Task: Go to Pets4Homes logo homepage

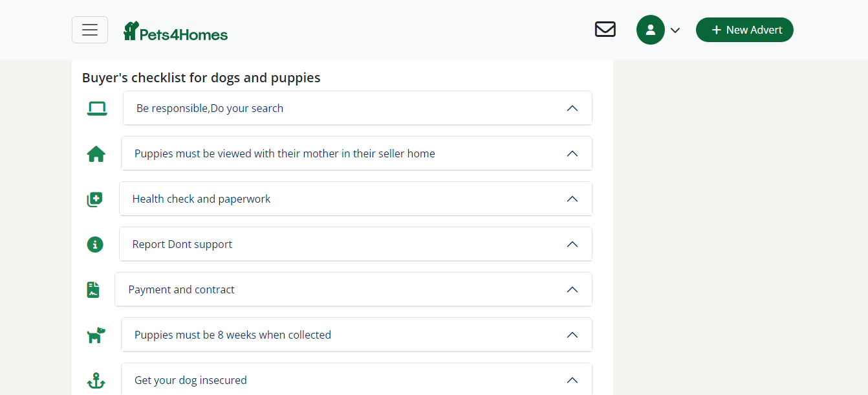Action: pos(175,31)
